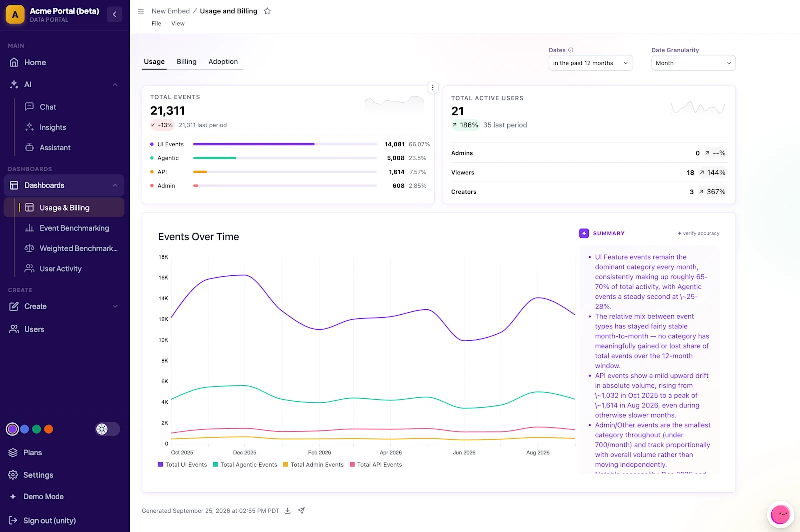Switch to the Billing tab

(x=186, y=62)
